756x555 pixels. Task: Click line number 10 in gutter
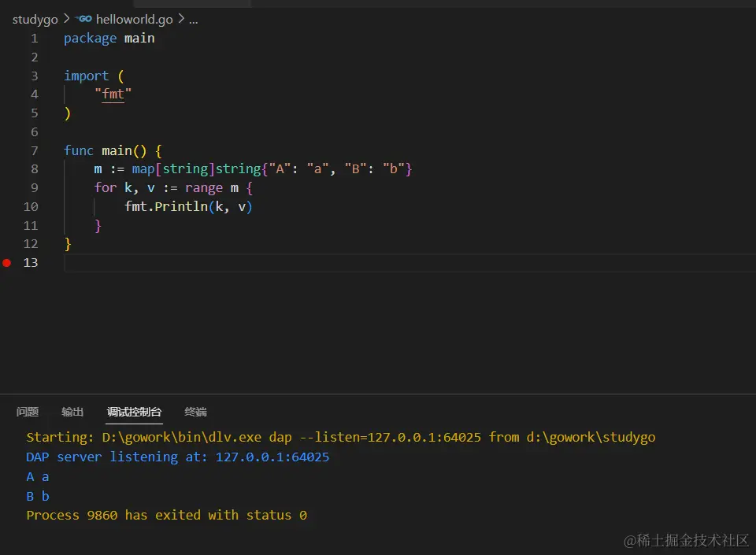tap(31, 207)
